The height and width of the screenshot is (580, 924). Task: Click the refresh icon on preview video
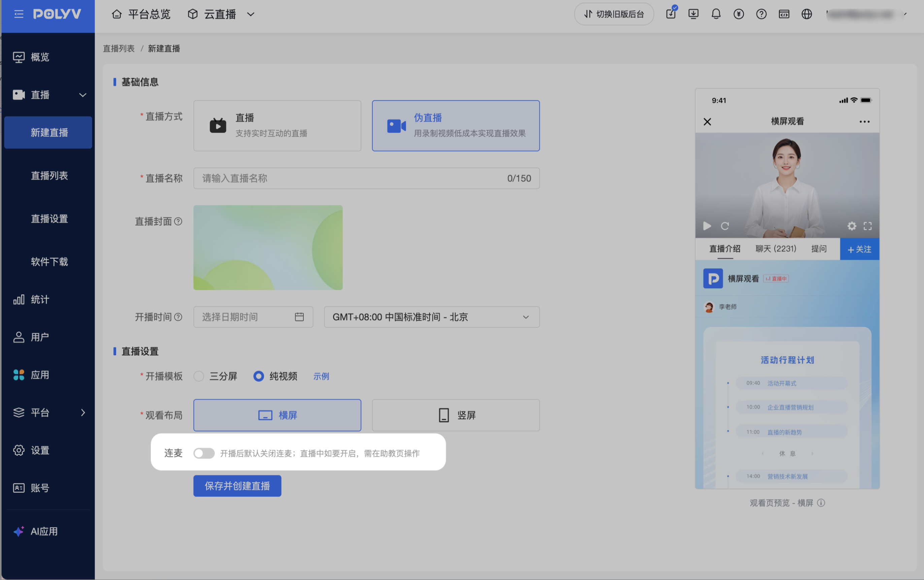[x=725, y=226]
